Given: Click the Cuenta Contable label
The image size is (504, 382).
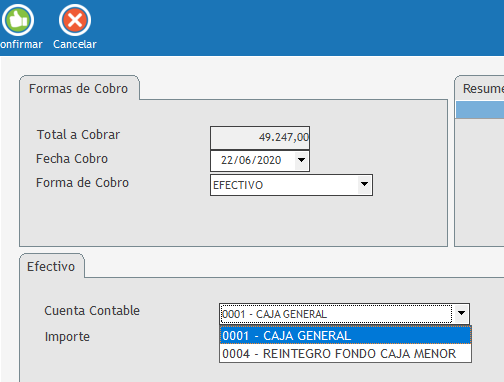Looking at the screenshot, I should (92, 311).
